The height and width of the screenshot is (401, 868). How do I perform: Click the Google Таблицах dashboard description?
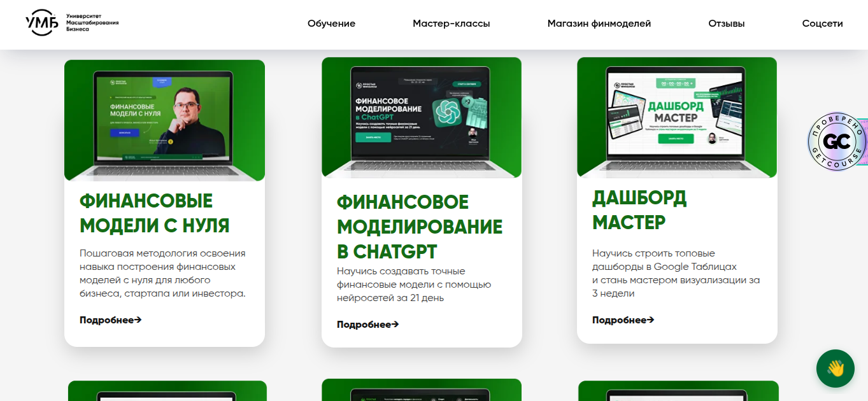676,273
